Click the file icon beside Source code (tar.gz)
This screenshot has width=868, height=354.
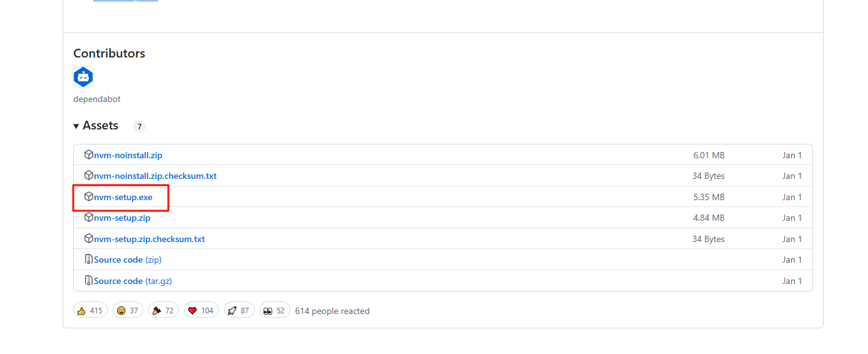[x=89, y=281]
